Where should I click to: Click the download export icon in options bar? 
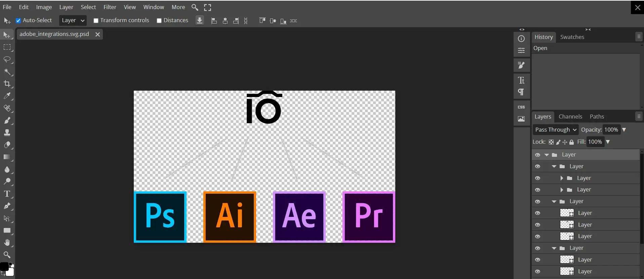tap(200, 20)
